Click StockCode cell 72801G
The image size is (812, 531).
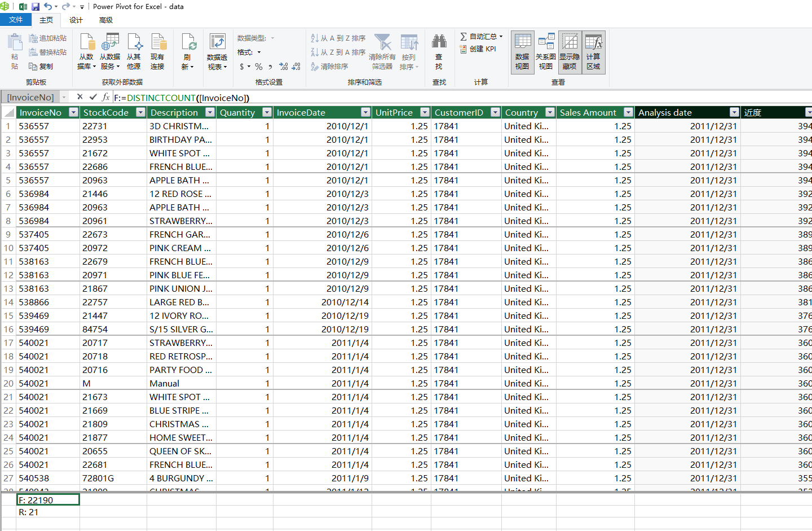113,478
